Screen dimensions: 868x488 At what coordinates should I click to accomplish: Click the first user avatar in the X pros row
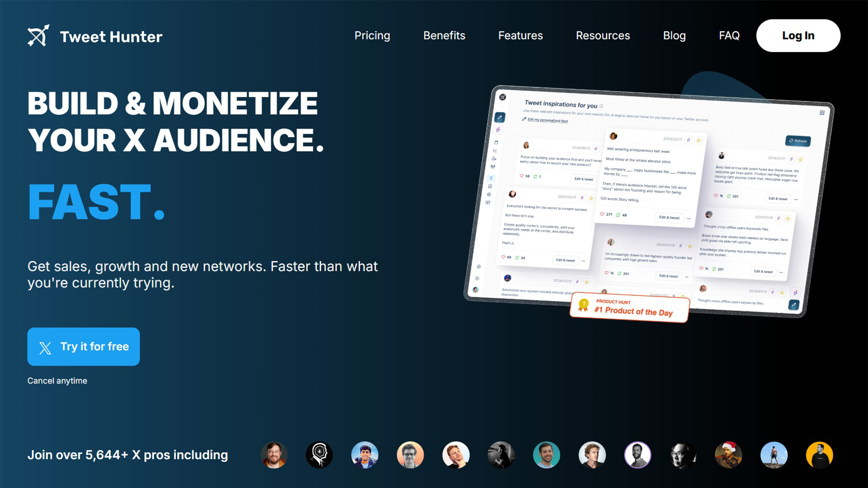click(274, 455)
